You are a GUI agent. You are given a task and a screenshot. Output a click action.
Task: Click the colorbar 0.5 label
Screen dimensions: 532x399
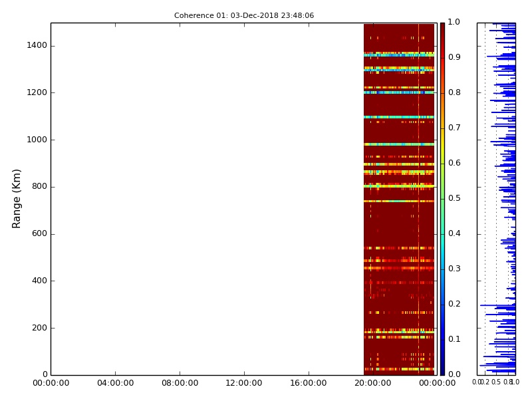[454, 198]
